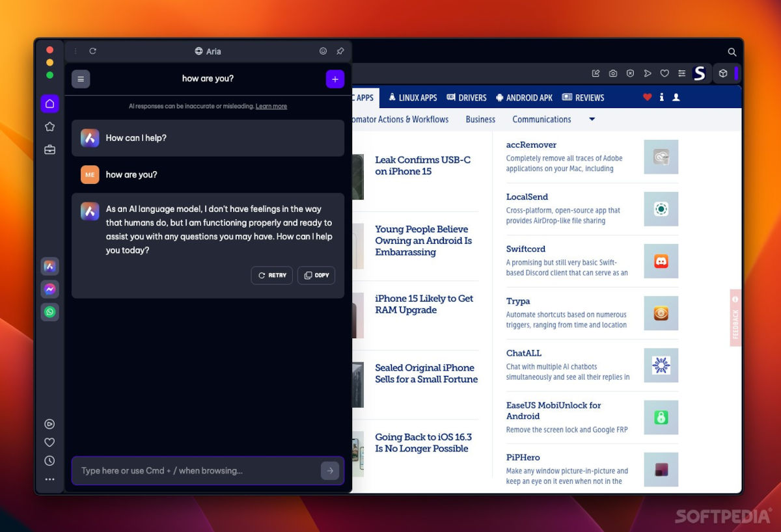Send the message with the arrow button
The height and width of the screenshot is (532, 781).
[x=330, y=471]
